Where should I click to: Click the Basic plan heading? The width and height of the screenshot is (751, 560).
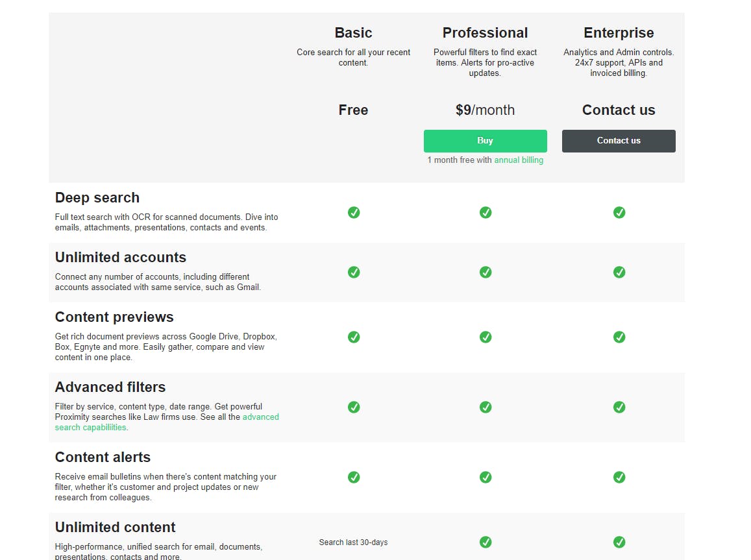click(353, 32)
